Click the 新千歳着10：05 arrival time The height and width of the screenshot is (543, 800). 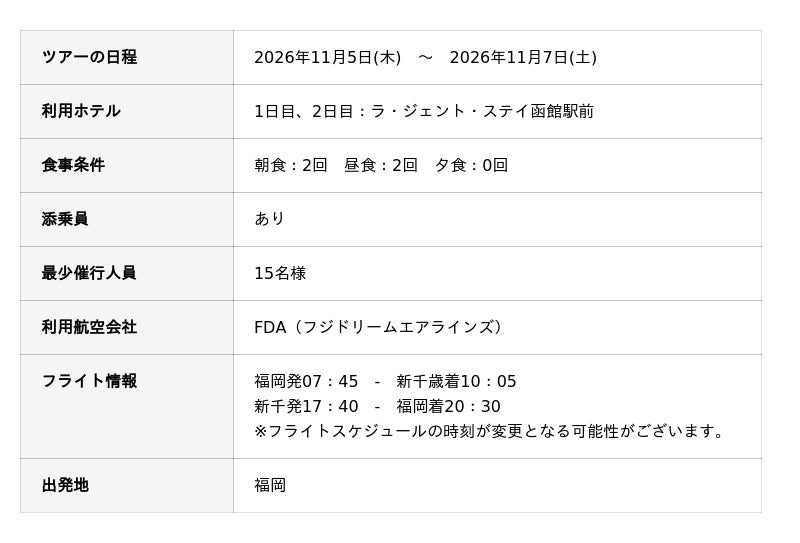coord(457,381)
